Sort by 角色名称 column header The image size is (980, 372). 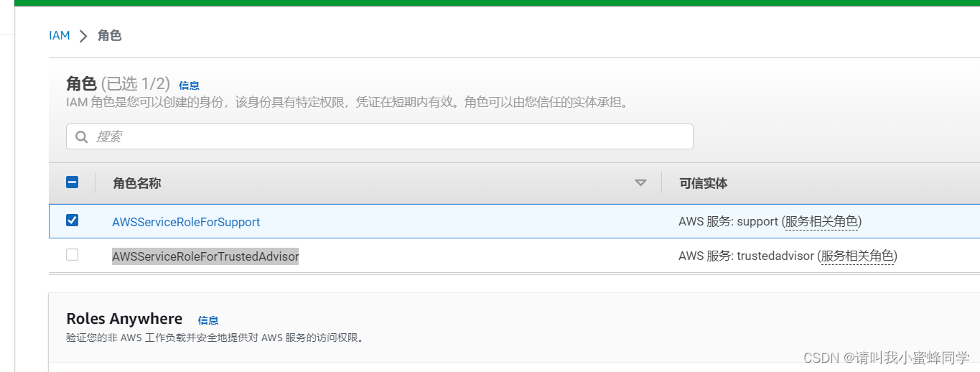coord(136,183)
